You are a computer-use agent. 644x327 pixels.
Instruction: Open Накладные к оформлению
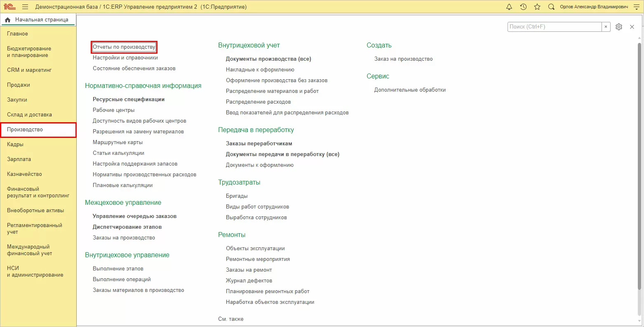point(260,70)
